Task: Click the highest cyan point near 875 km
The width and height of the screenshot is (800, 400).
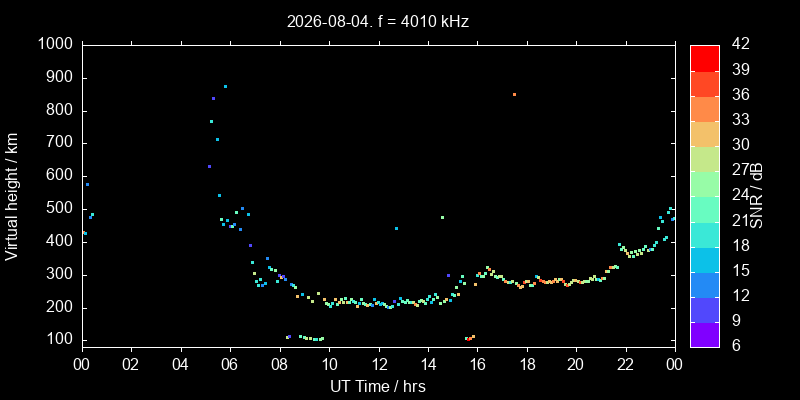Action: pos(226,86)
